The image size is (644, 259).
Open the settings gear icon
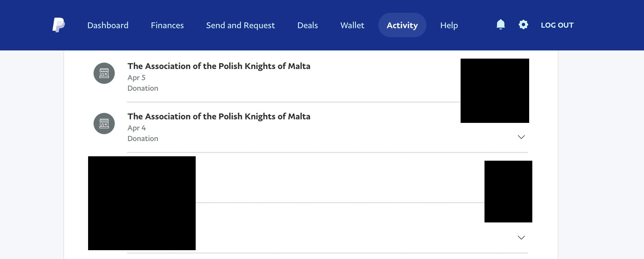523,25
